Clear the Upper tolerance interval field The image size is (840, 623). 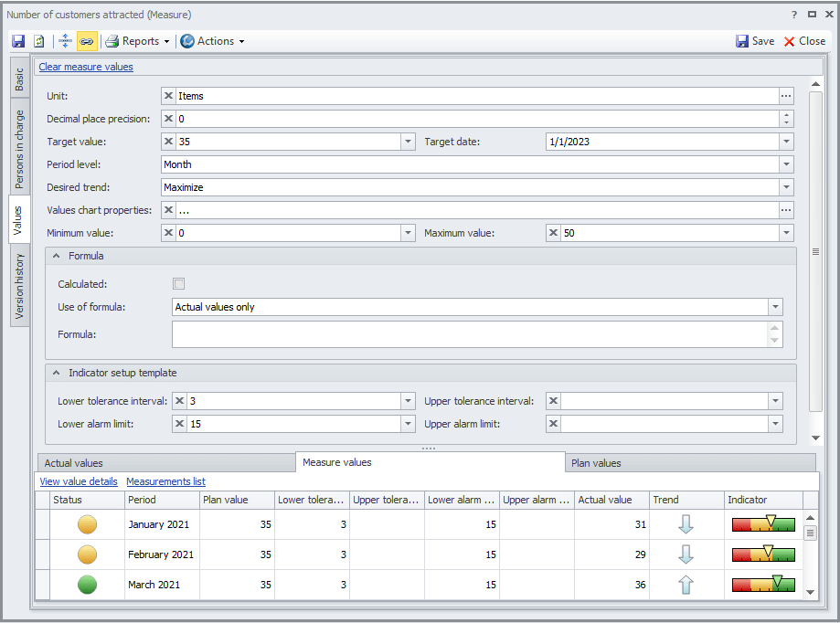click(553, 401)
